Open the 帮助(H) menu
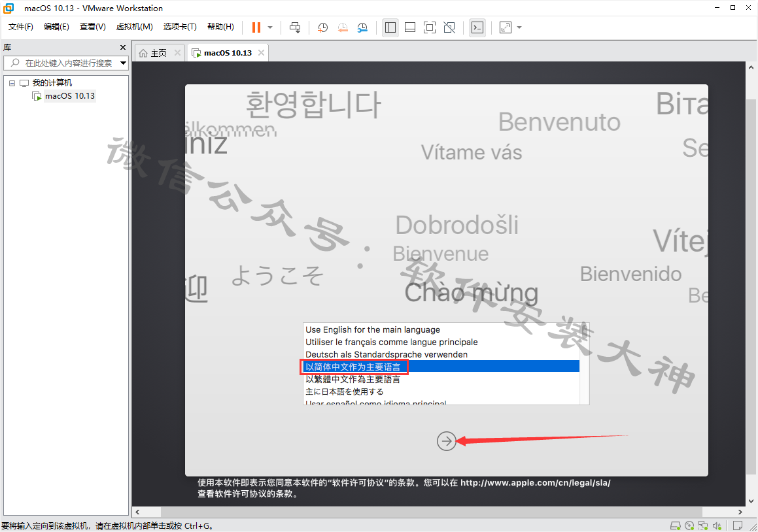The height and width of the screenshot is (532, 758). point(220,27)
